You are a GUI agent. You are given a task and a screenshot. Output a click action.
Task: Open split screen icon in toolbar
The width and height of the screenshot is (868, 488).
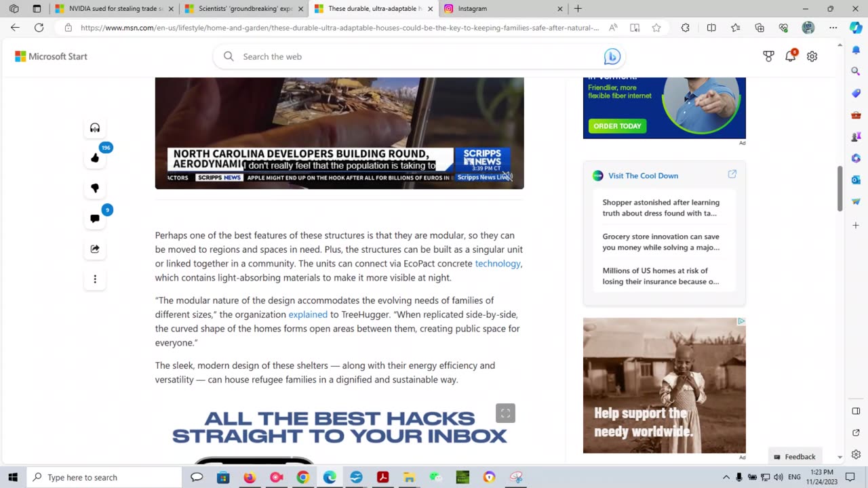711,28
